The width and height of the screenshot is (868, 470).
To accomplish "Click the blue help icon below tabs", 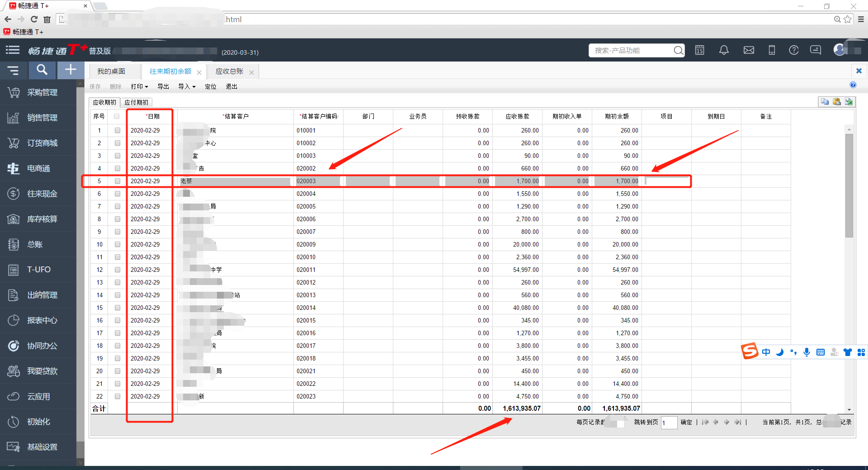I will 853,85.
